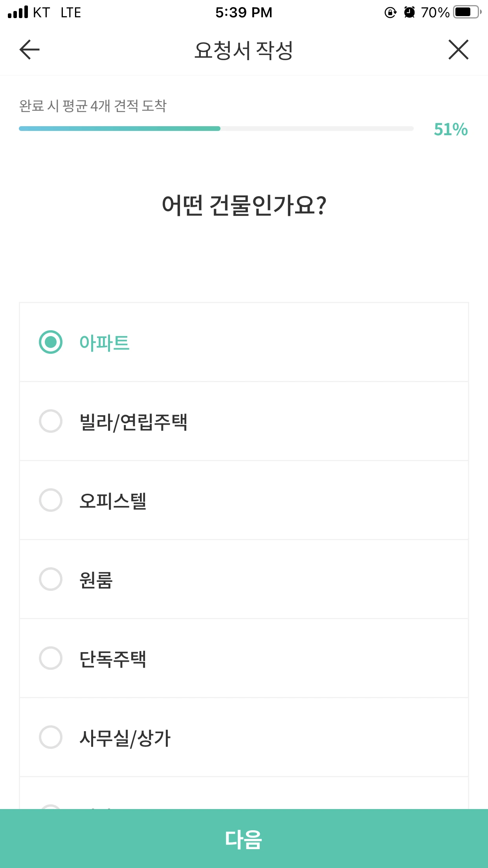488x868 pixels.
Task: Select the 원룸 radio button
Action: [51, 579]
